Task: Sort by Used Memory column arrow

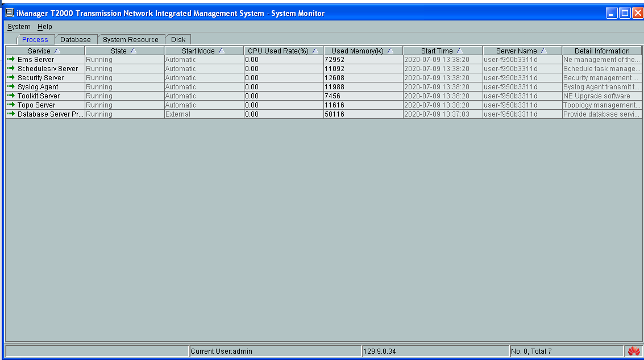Action: [x=390, y=51]
